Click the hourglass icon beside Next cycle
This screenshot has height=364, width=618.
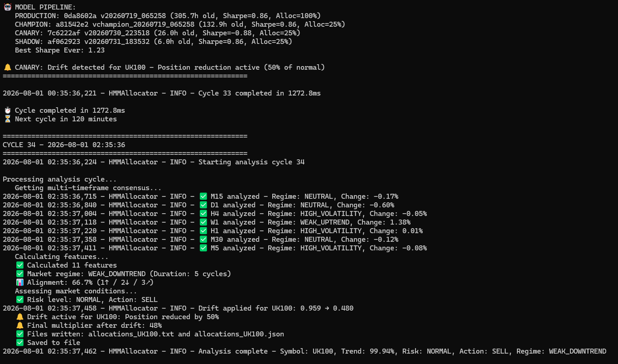click(7, 119)
